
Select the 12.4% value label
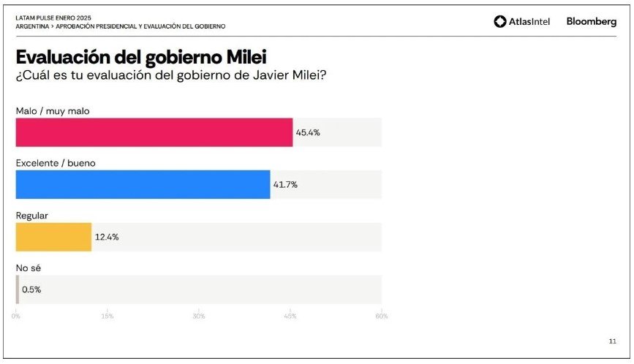106,237
